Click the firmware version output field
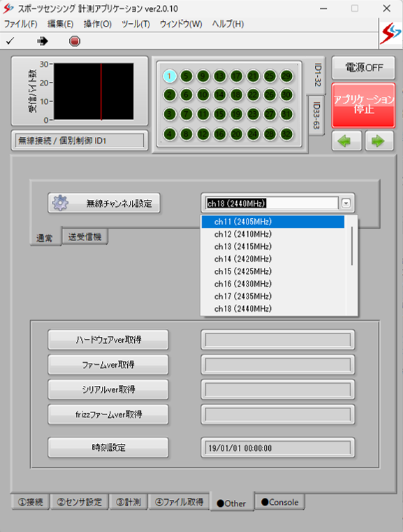This screenshot has width=403, height=532. pos(277,365)
